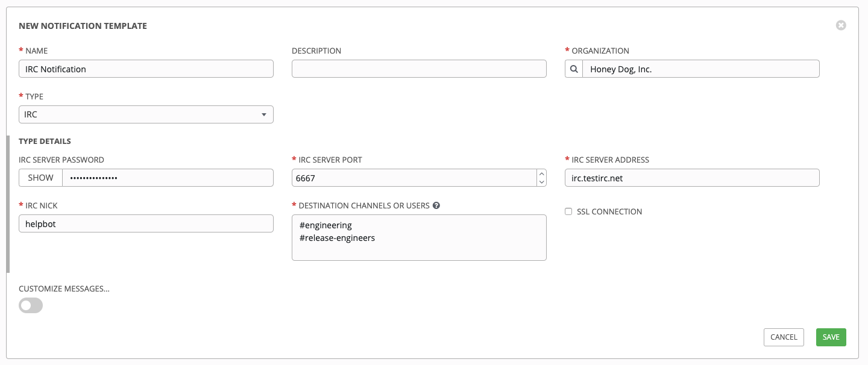Toggle the Customize Messages switch
Image resolution: width=868 pixels, height=365 pixels.
click(x=31, y=305)
